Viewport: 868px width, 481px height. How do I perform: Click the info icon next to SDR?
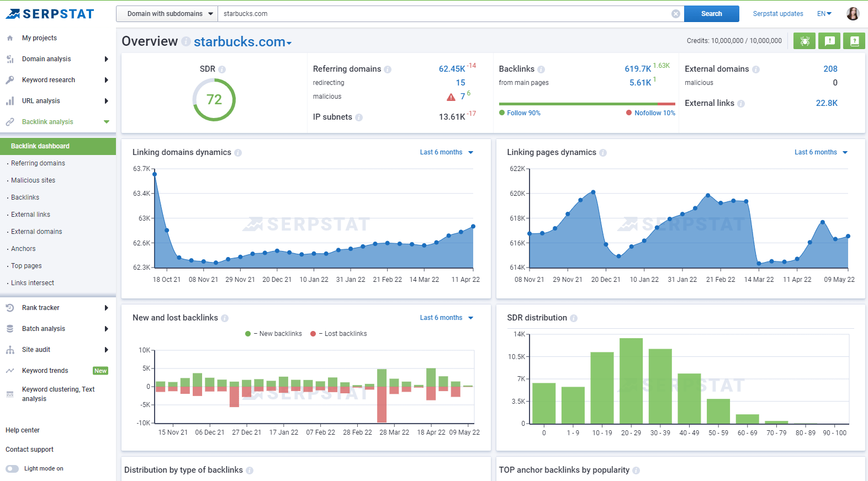point(222,70)
